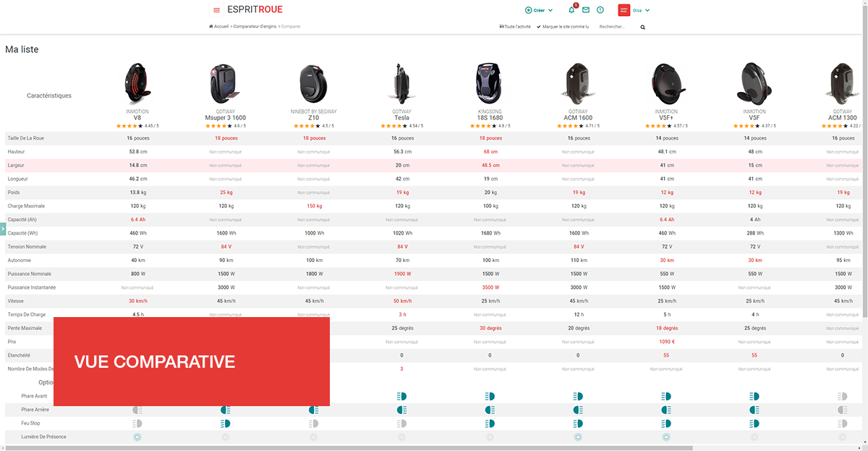The image size is (868, 451).
Task: Click the 'Puissance Nominale' row label
Action: click(x=29, y=274)
